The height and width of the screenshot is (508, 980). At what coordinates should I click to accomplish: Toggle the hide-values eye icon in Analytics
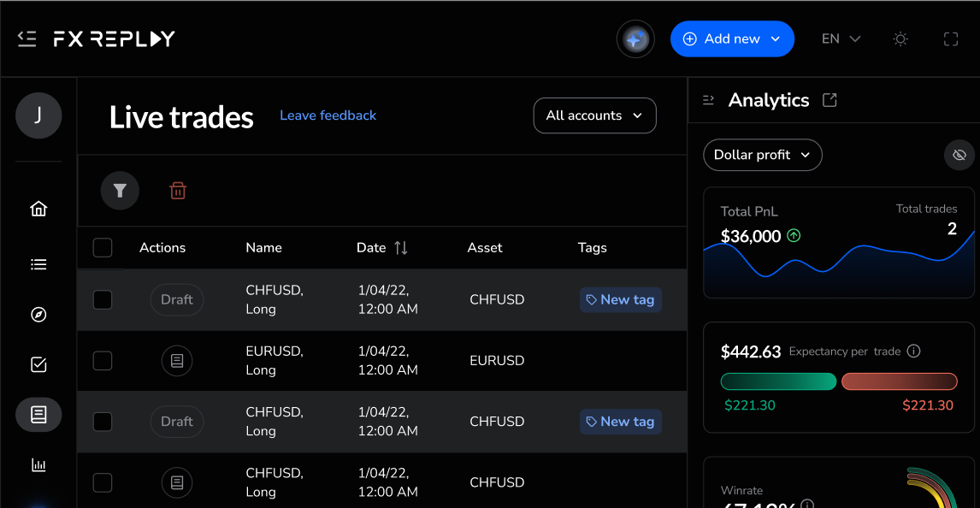959,155
